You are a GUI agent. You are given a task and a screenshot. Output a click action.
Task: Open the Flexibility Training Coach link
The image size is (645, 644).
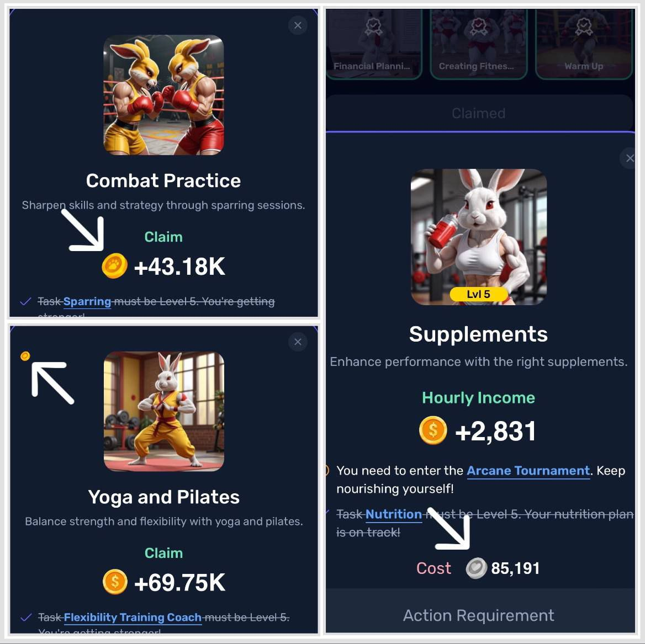(133, 618)
